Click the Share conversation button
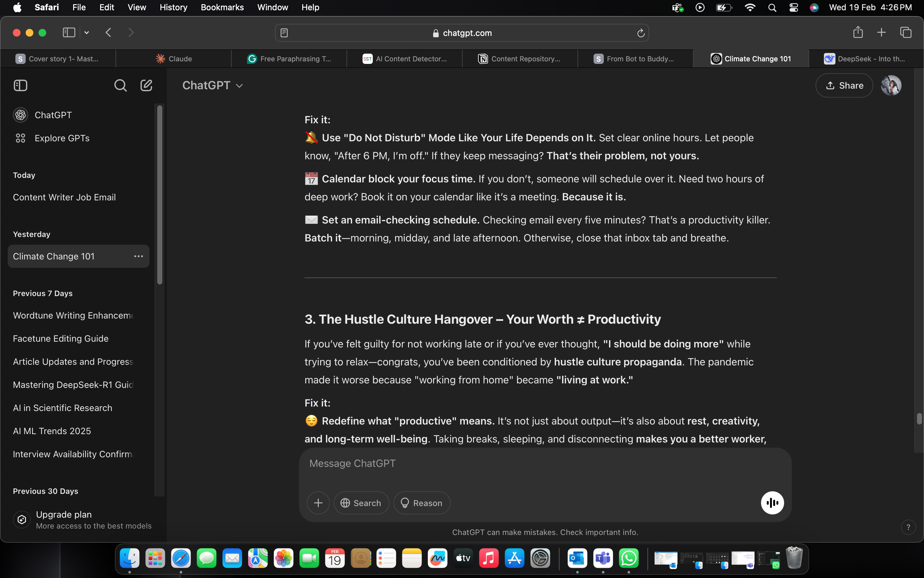924x578 pixels. tap(844, 85)
